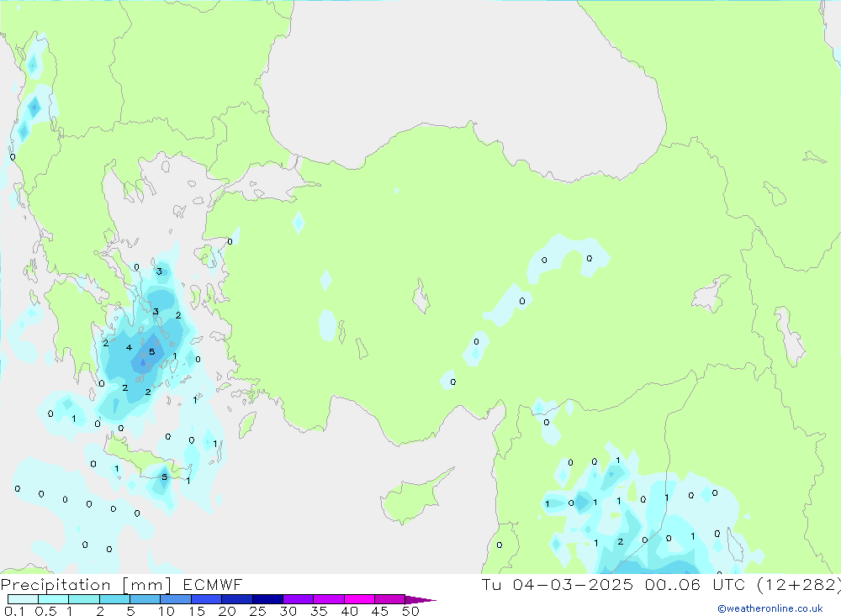Click the 0.5–1 mm legend swatch
This screenshot has width=841, height=616.
click(x=54, y=599)
